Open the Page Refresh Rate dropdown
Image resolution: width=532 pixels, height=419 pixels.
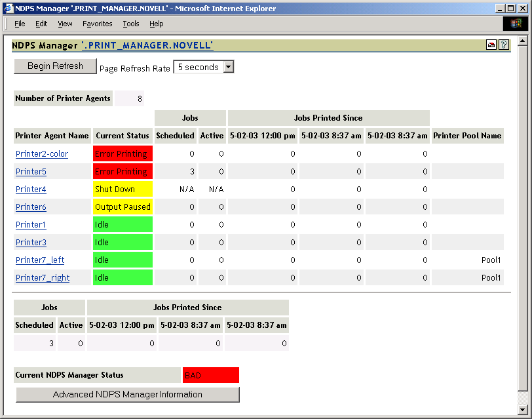tap(227, 66)
